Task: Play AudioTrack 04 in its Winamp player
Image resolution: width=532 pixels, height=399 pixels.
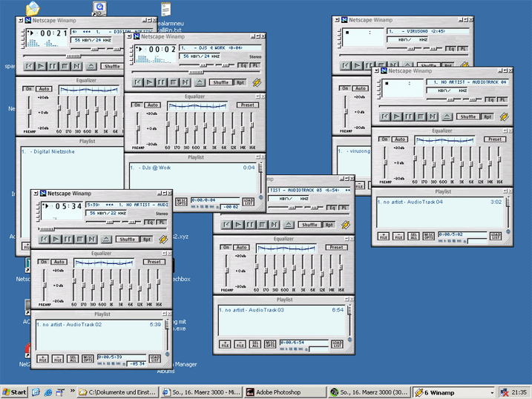Action: [x=397, y=116]
